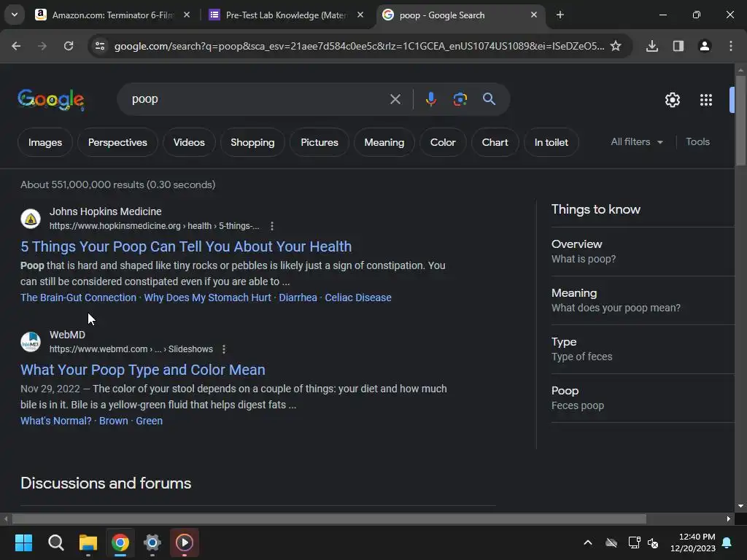The height and width of the screenshot is (560, 747).
Task: Select the poop - Google Search tab
Action: point(460,15)
